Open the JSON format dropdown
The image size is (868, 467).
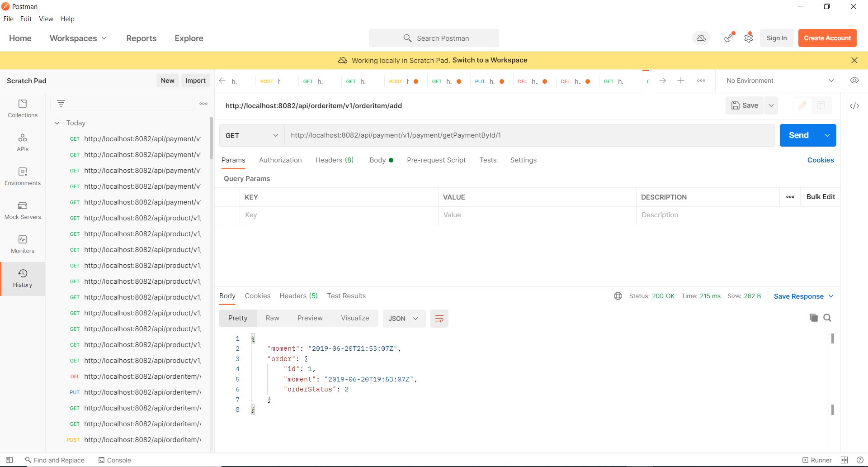(x=404, y=319)
